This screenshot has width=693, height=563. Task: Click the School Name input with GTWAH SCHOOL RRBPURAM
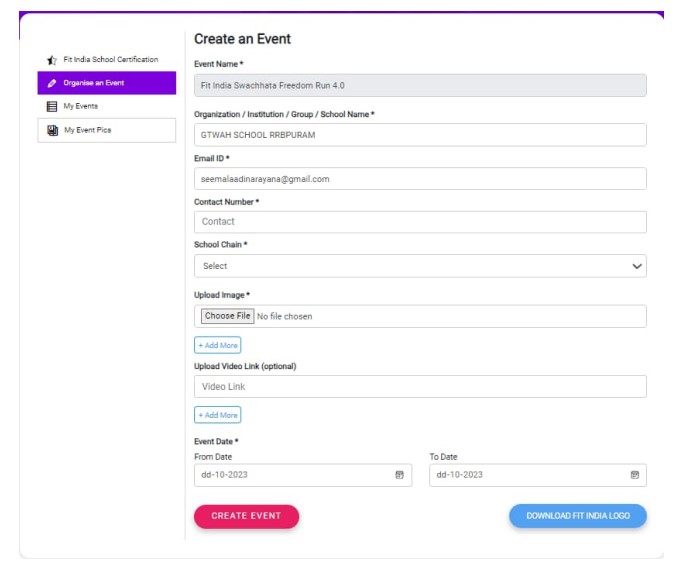point(420,135)
